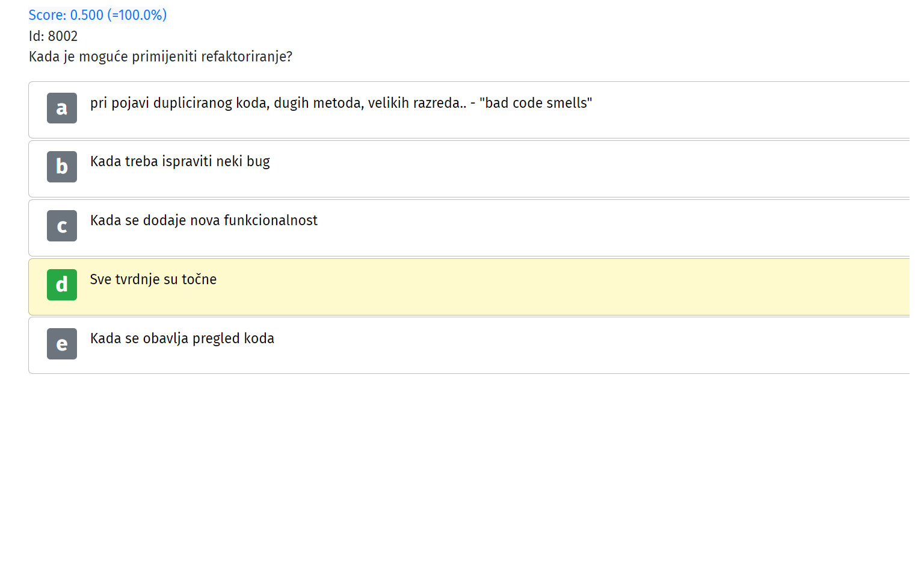The width and height of the screenshot is (924, 578).
Task: Click the green "d" answer badge
Action: (x=62, y=285)
